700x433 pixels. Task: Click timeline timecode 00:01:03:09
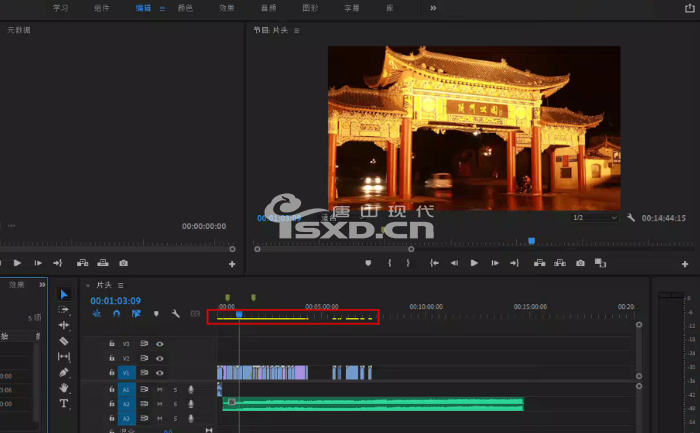(x=116, y=301)
